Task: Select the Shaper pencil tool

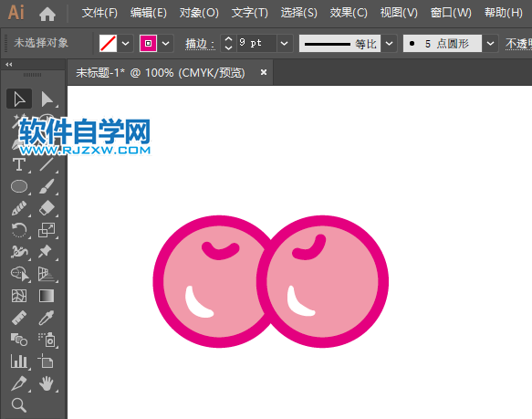Action: coord(19,208)
